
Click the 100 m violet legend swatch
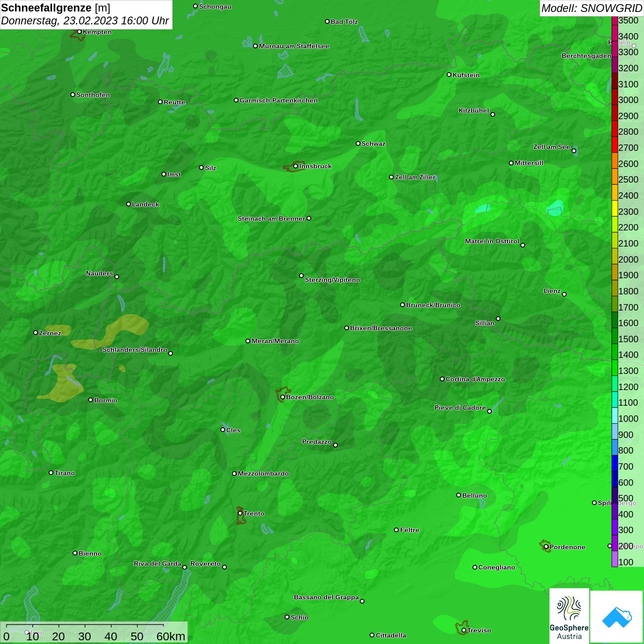tap(615, 559)
